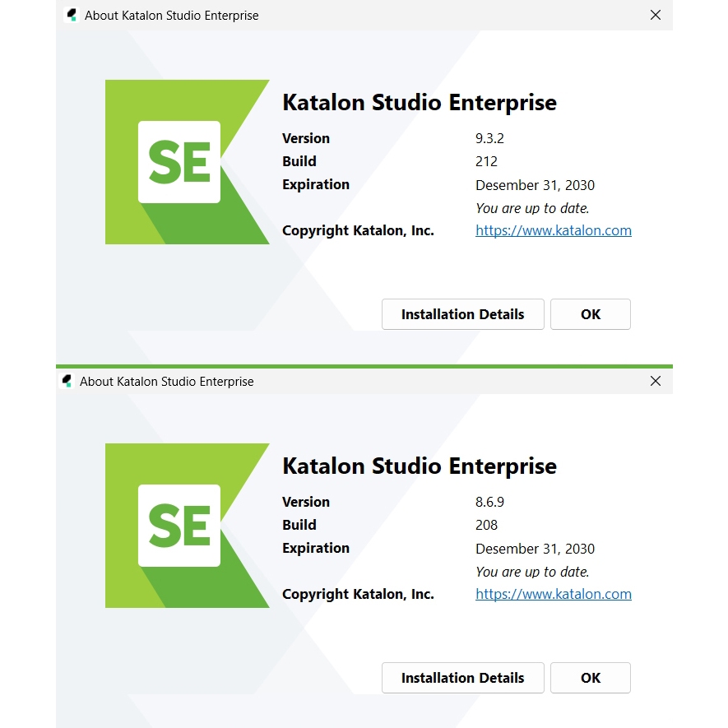The height and width of the screenshot is (728, 728).
Task: Close the About dialog showing version 9.3.2
Action: tap(656, 15)
